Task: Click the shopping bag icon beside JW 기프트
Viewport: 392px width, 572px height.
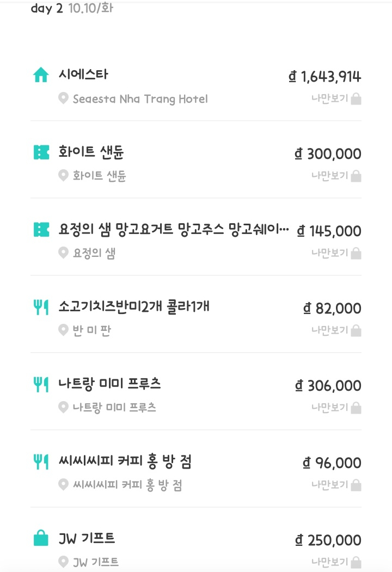Action: pos(41,539)
